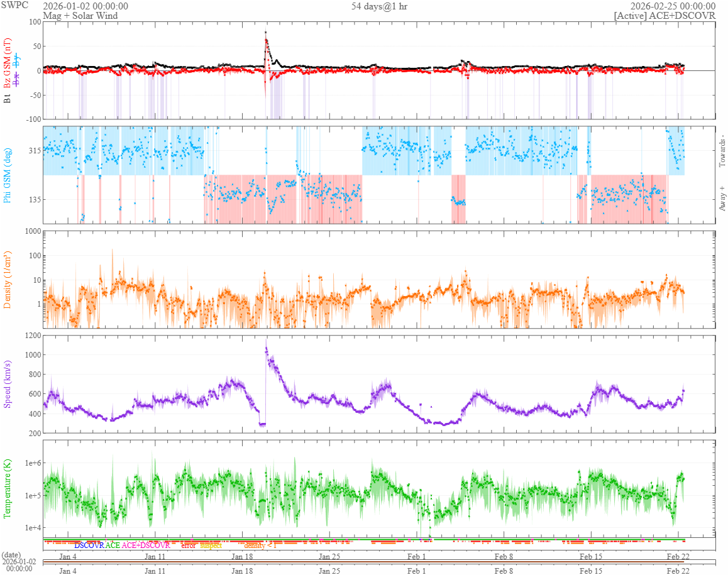728x575 pixels.
Task: Click the '54 days@1 hr' span label
Action: [x=379, y=6]
